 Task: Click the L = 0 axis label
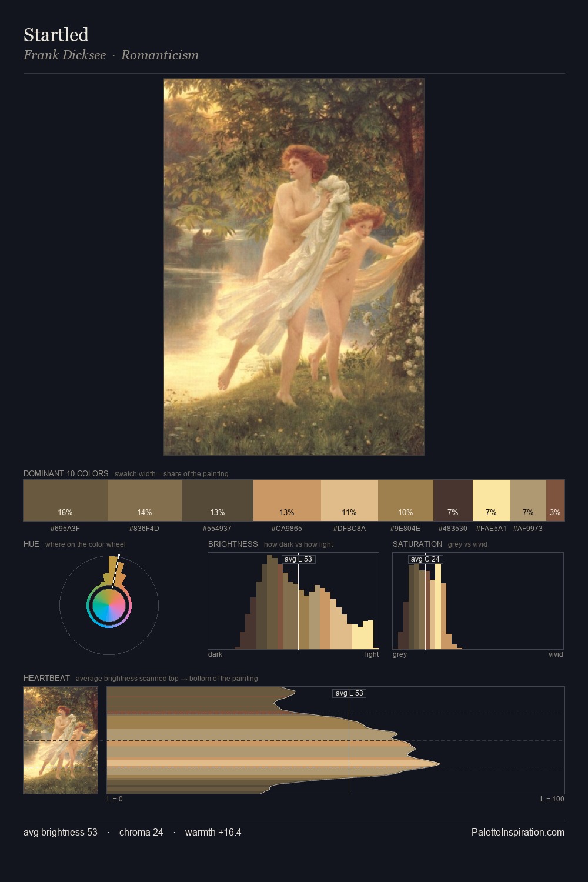(x=115, y=799)
